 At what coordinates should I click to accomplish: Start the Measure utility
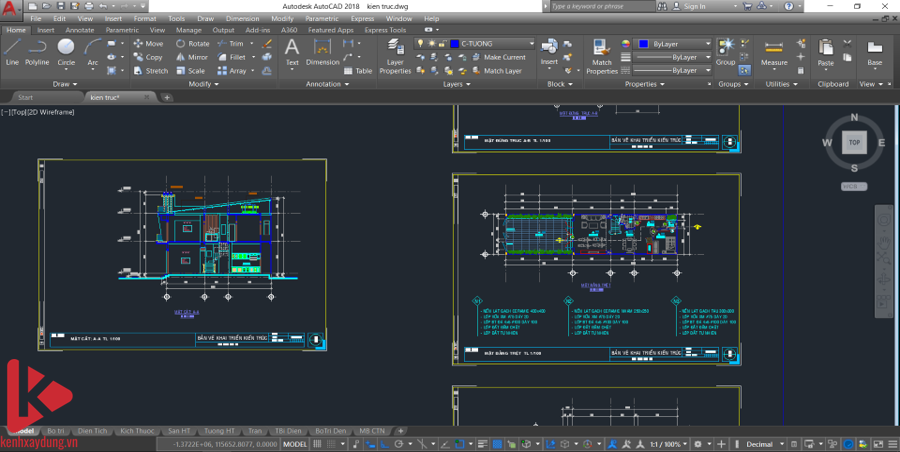[x=774, y=52]
